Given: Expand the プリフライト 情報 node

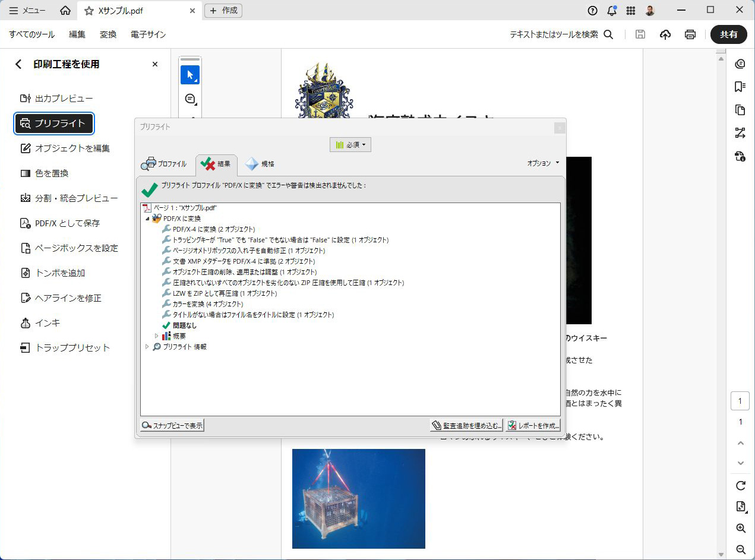Looking at the screenshot, I should tap(147, 347).
